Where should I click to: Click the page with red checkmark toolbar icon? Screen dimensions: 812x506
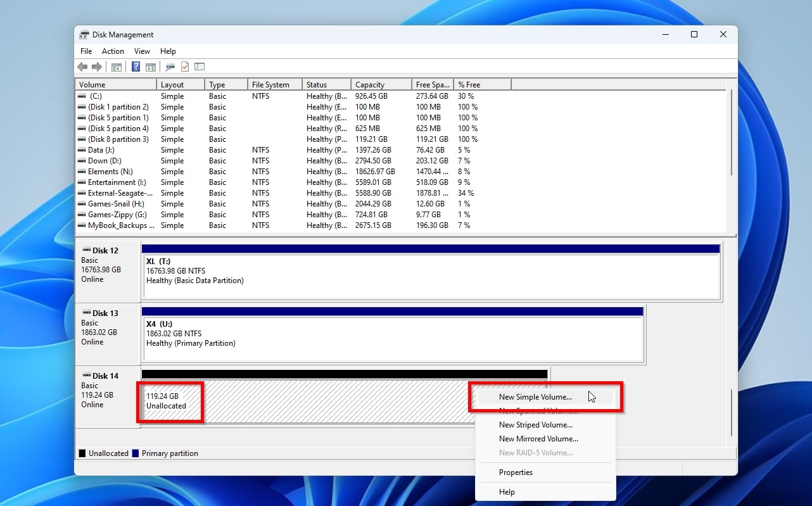click(185, 66)
